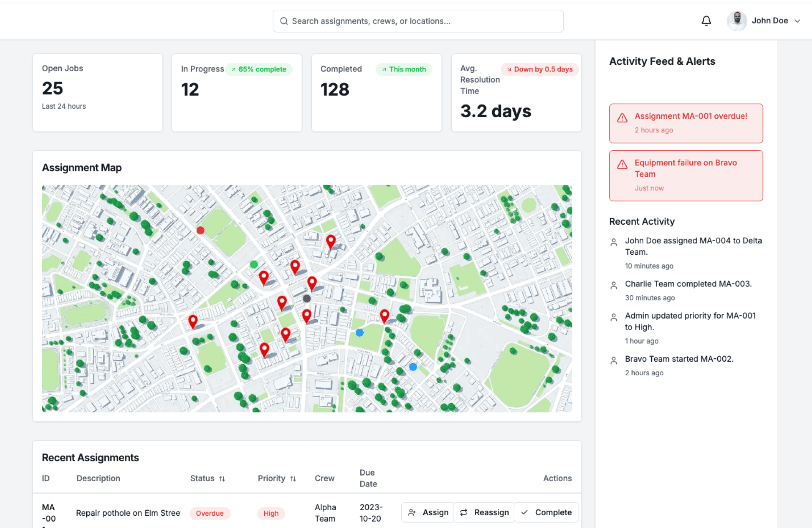This screenshot has width=812, height=528.
Task: Mark assignment with the Complete button
Action: pos(546,512)
